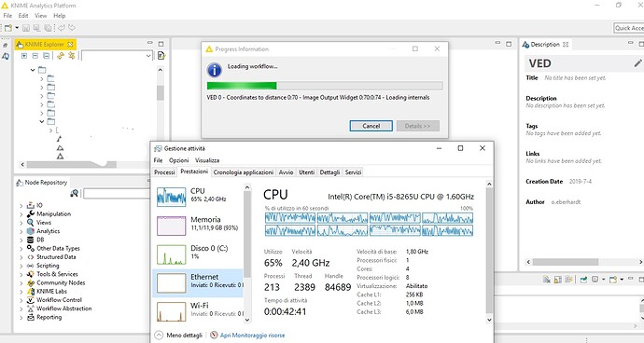Expand the Community Nodes category

21,283
